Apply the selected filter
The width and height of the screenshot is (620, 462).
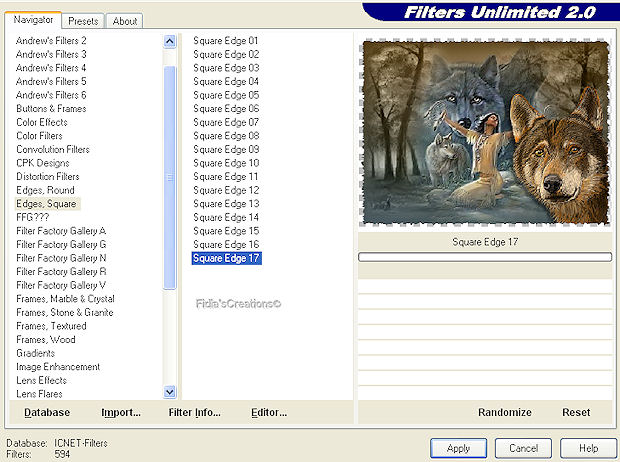click(x=458, y=448)
